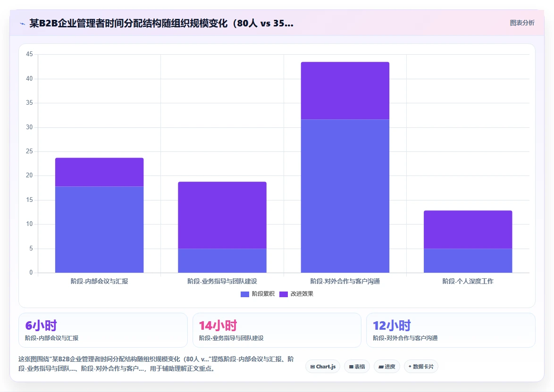The width and height of the screenshot is (554, 392).
Task: Click the 12小时 data card value
Action: point(392,325)
